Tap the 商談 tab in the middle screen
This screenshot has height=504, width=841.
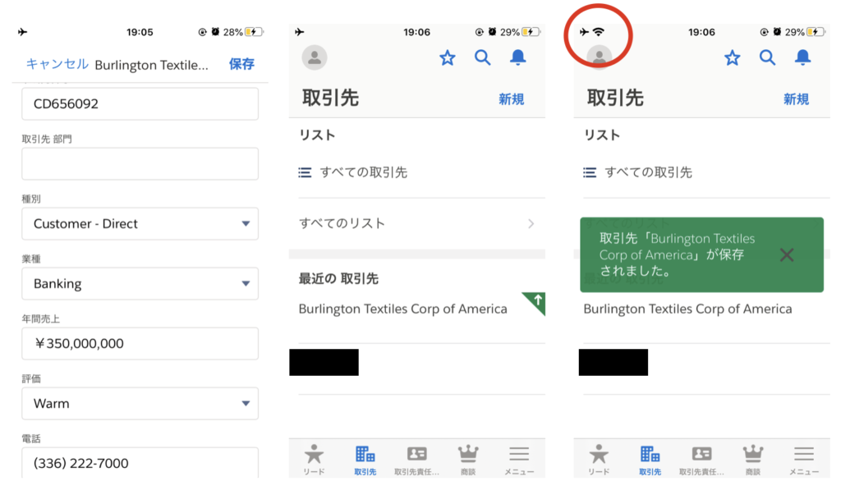[468, 460]
